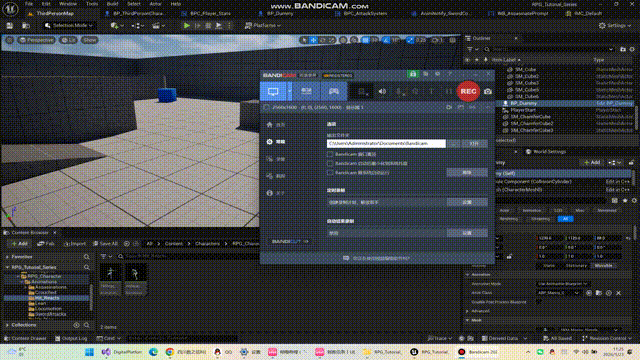Viewport: 640px width, 360px height.
Task: Switch to the BP_Dummy editor tab
Action: tap(281, 13)
